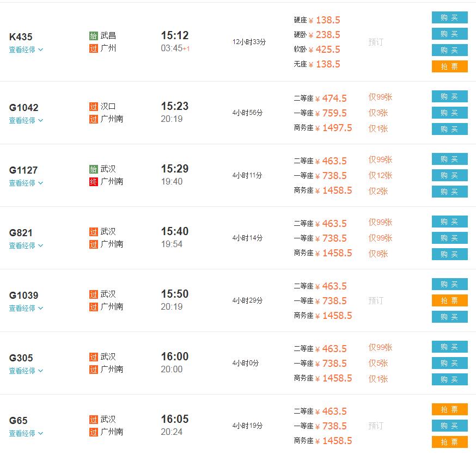Viewport: 476px width, 455px height.
Task: Select train number G1042
Action: point(23,108)
